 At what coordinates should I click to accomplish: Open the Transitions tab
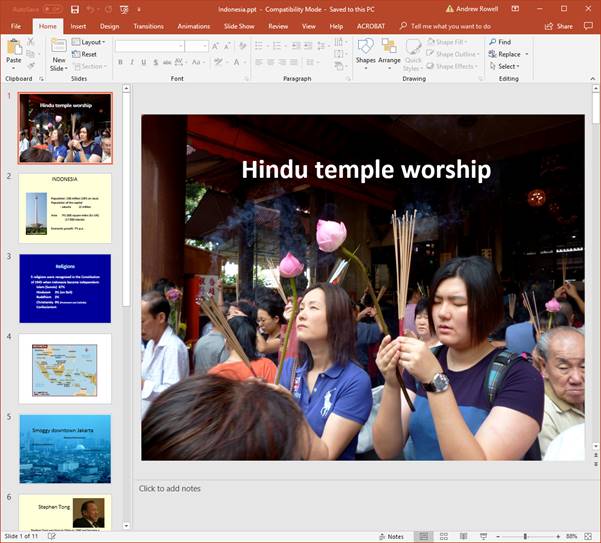click(x=148, y=26)
